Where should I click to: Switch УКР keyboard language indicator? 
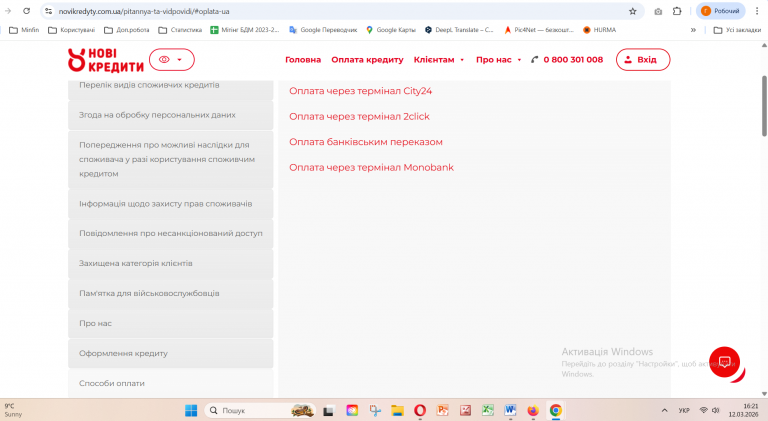point(684,410)
